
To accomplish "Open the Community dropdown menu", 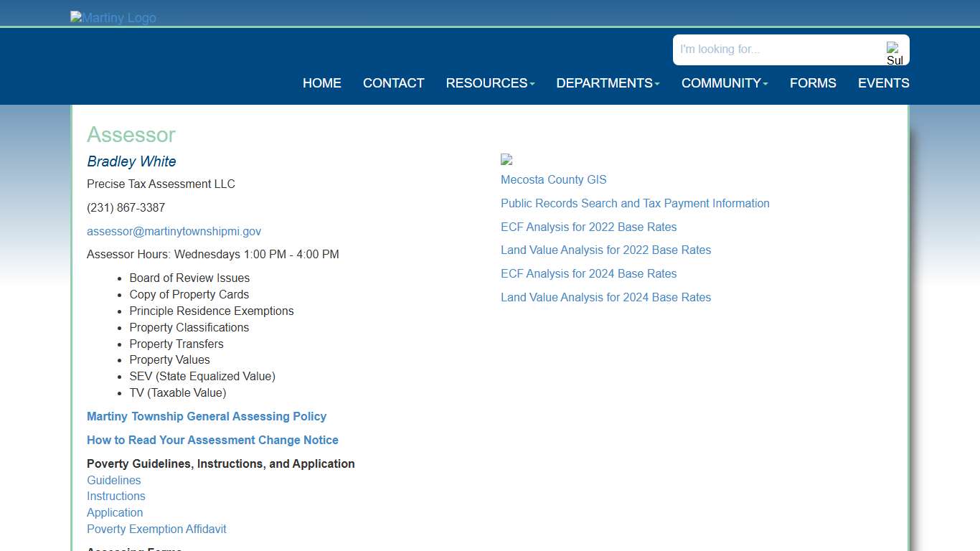I will (724, 83).
